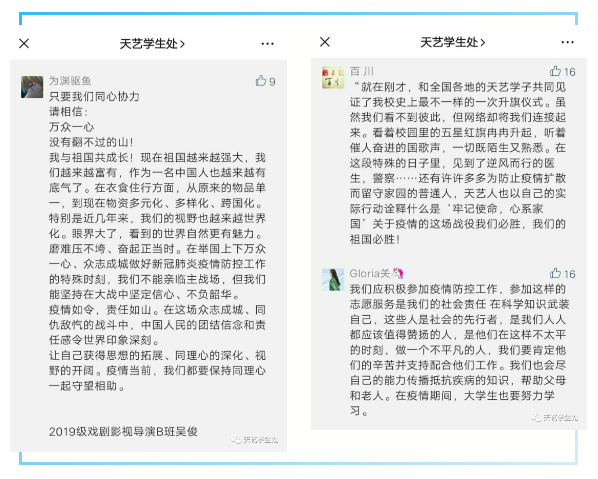Viewport: 598px width, 479px height.
Task: Like the comment by 为渊驱鱼
Action: (x=261, y=80)
